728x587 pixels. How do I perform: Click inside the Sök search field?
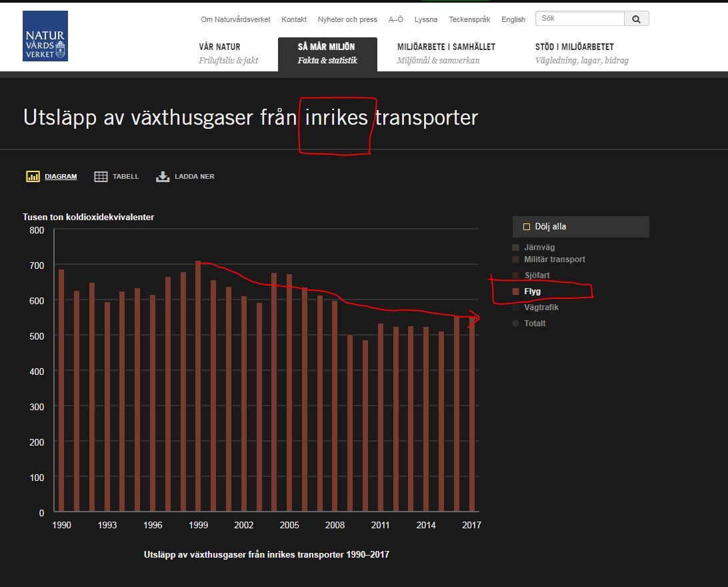(579, 19)
